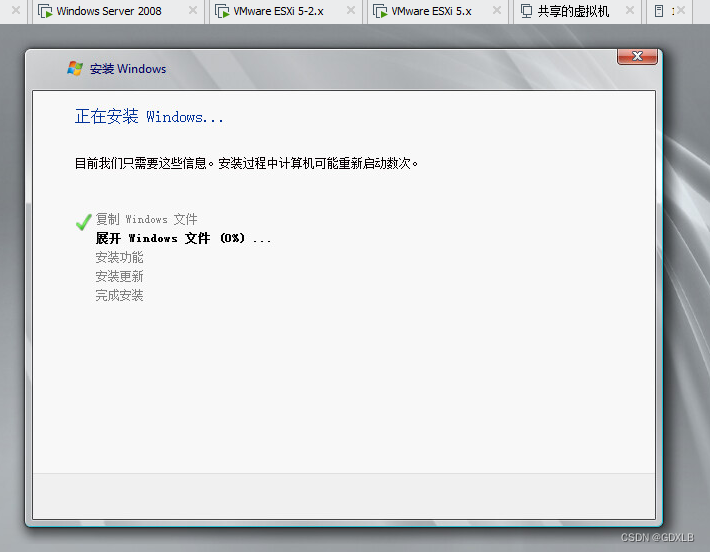
Task: Click the 复制 Windows 文件 step
Action: pos(146,219)
